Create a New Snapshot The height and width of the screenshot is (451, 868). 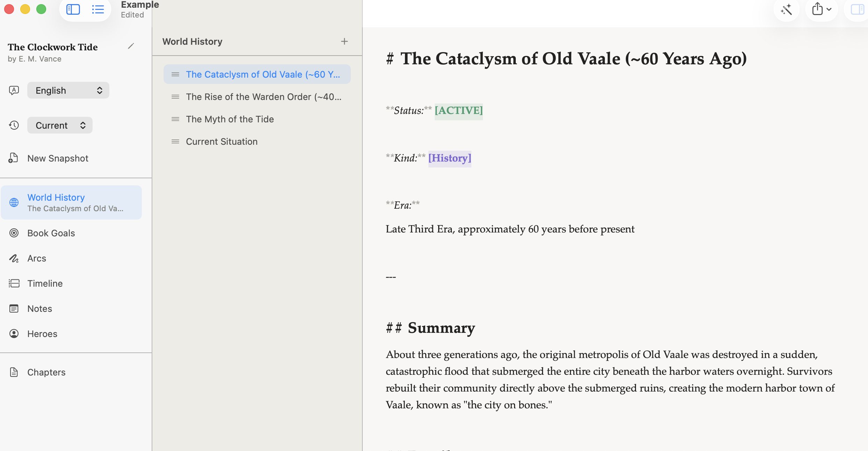58,158
